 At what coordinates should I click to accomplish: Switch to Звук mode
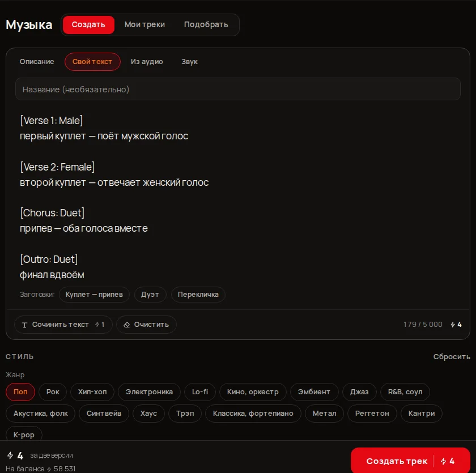click(189, 62)
